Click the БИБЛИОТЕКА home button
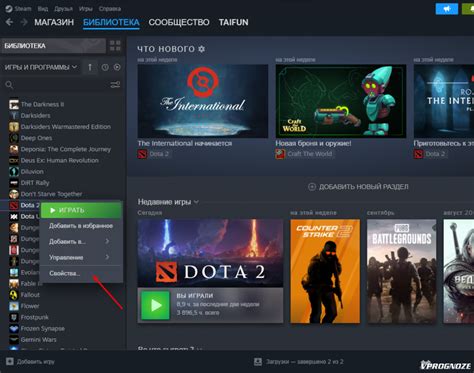Screen dimensions: 474x373 coord(54,46)
